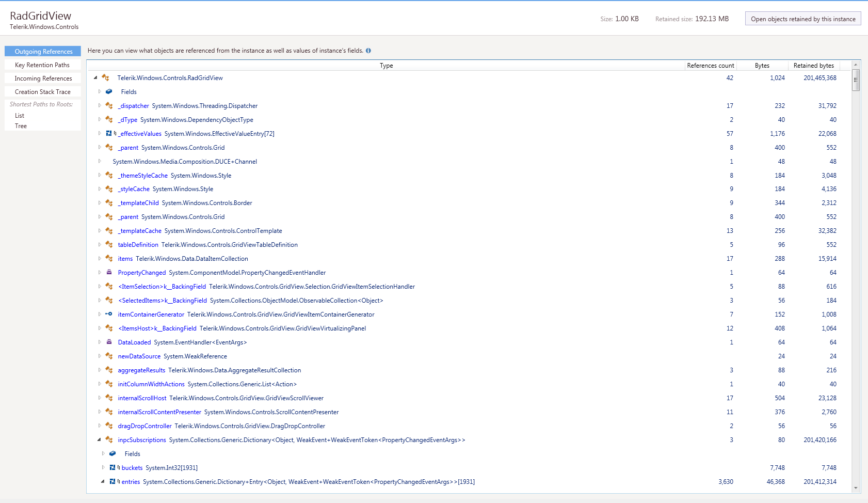Click the array icon beside entries
This screenshot has height=503, width=868.
point(112,482)
